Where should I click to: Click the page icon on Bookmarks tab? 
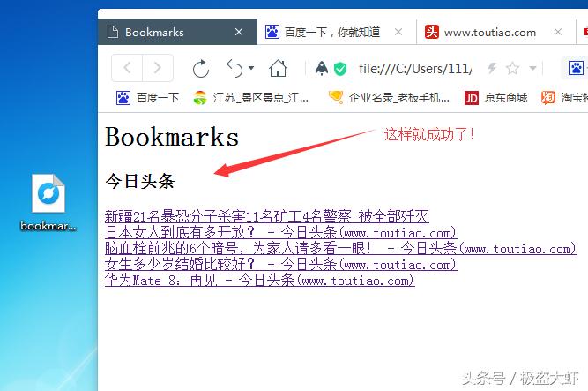point(113,32)
